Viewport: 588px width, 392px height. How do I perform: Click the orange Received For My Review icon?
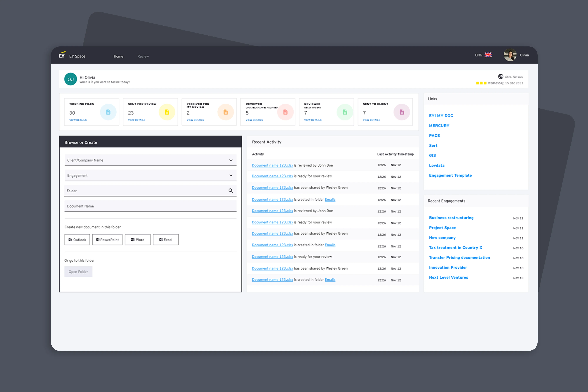225,112
